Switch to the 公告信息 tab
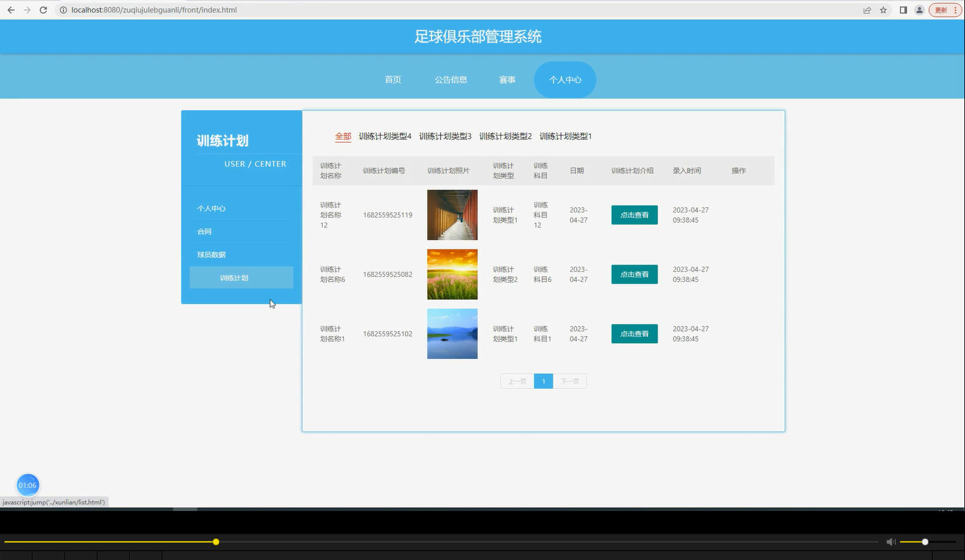Screen dimensions: 965x560 451,79
